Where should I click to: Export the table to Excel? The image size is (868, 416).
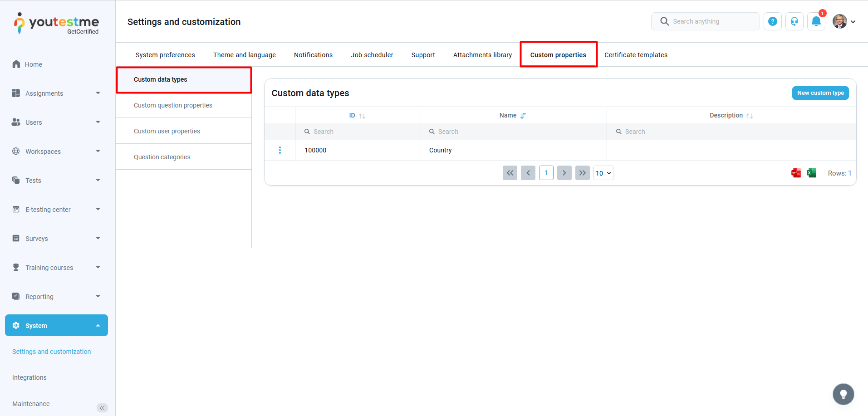[x=811, y=173]
